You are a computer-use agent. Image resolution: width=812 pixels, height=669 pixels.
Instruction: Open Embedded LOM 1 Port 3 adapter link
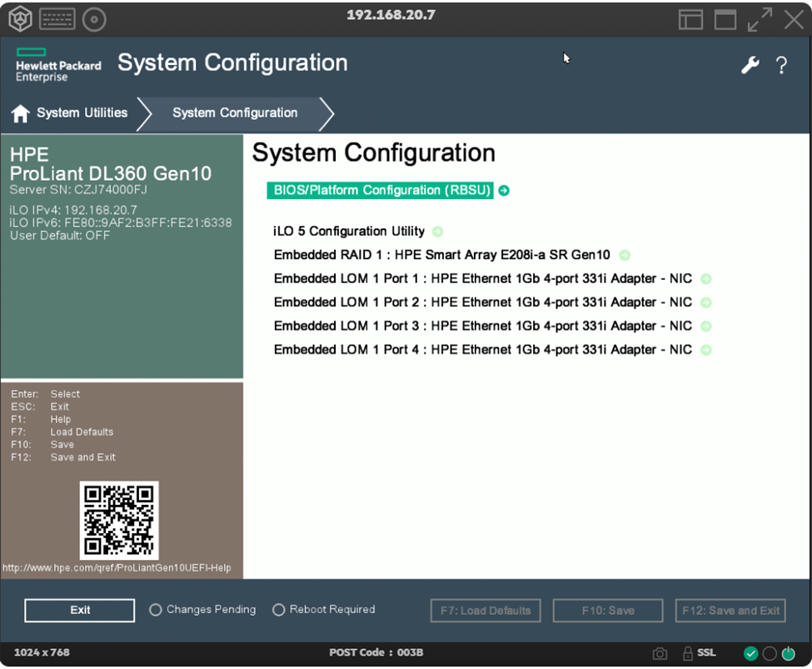[483, 326]
